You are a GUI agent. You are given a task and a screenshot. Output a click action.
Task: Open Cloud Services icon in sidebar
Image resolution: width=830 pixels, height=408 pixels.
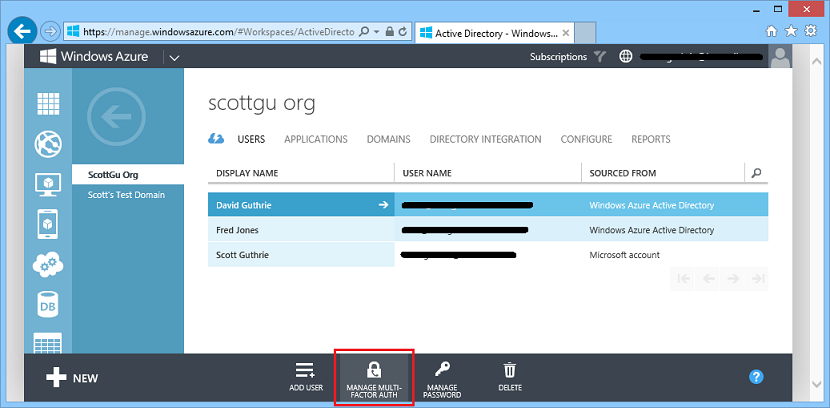pyautogui.click(x=48, y=264)
